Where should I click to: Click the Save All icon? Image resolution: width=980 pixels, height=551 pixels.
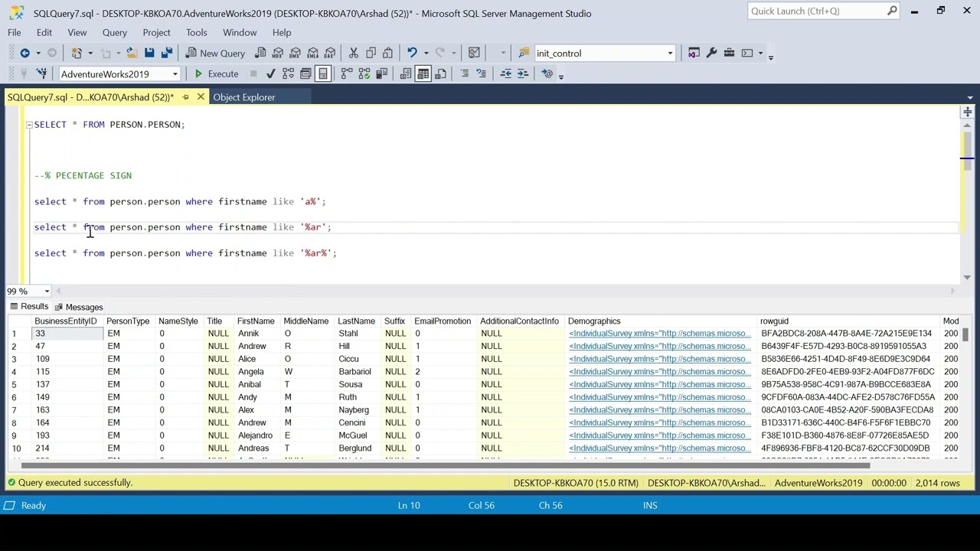point(167,53)
